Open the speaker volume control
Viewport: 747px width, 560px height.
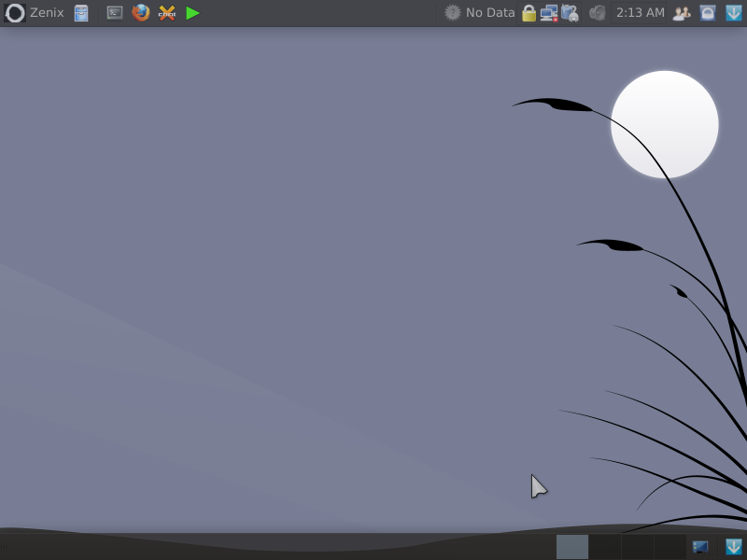click(x=597, y=13)
